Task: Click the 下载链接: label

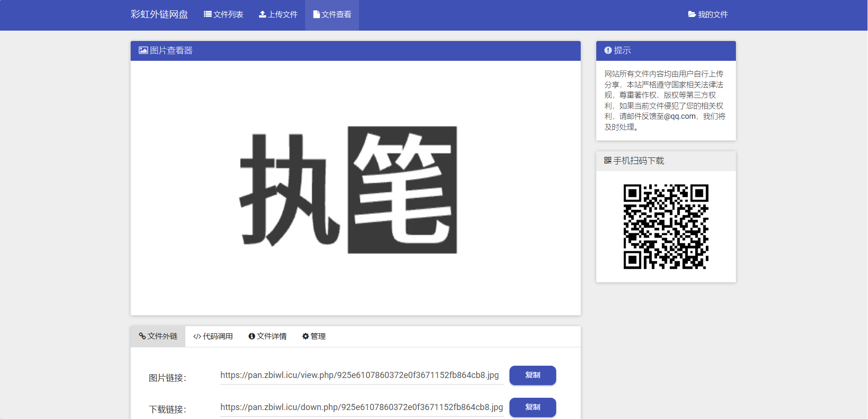Action: 167,410
